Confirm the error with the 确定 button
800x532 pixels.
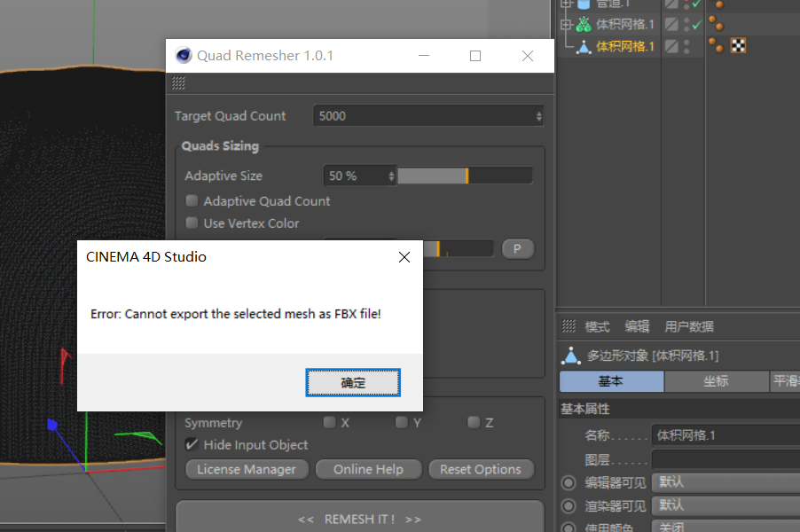pos(353,382)
